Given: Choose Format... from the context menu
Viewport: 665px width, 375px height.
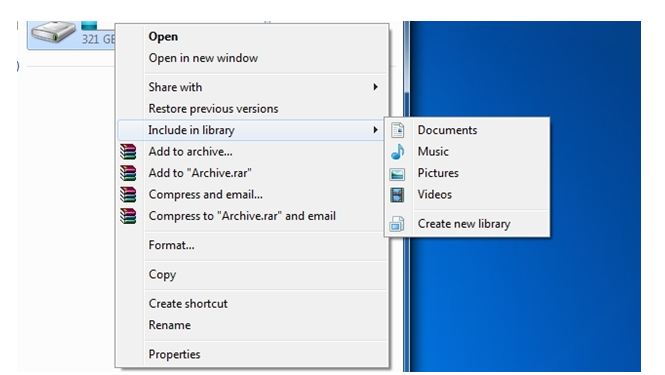Looking at the screenshot, I should click(x=171, y=245).
